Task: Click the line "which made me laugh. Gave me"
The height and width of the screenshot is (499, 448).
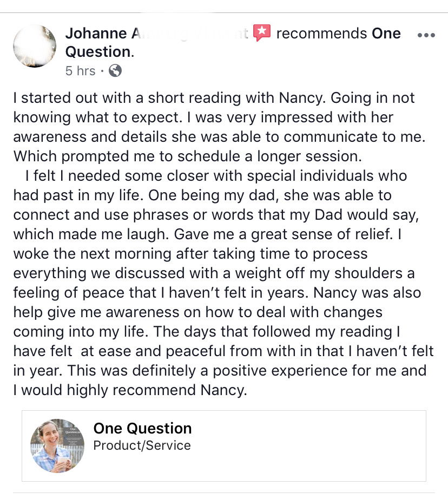Action: click(207, 234)
